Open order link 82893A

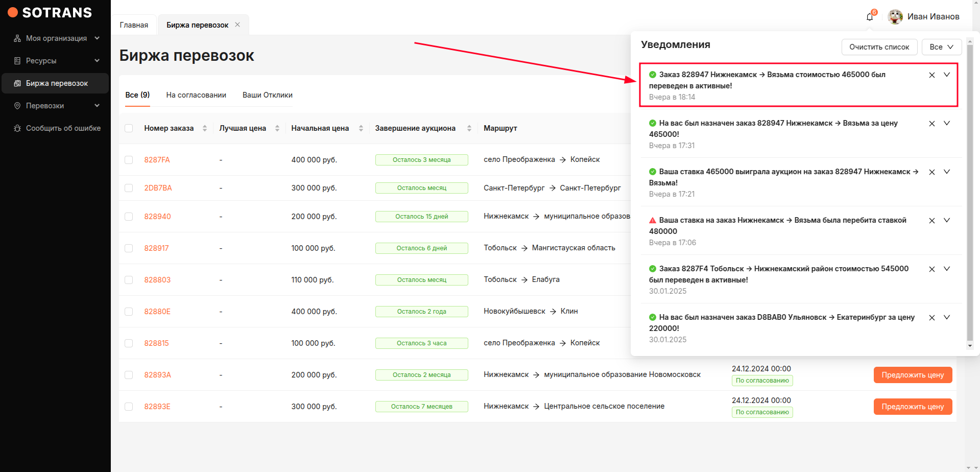click(157, 375)
